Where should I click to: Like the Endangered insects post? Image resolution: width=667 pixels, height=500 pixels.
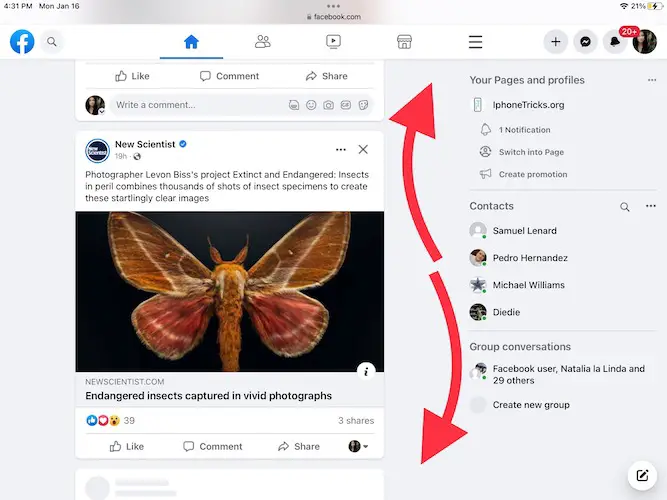point(128,446)
